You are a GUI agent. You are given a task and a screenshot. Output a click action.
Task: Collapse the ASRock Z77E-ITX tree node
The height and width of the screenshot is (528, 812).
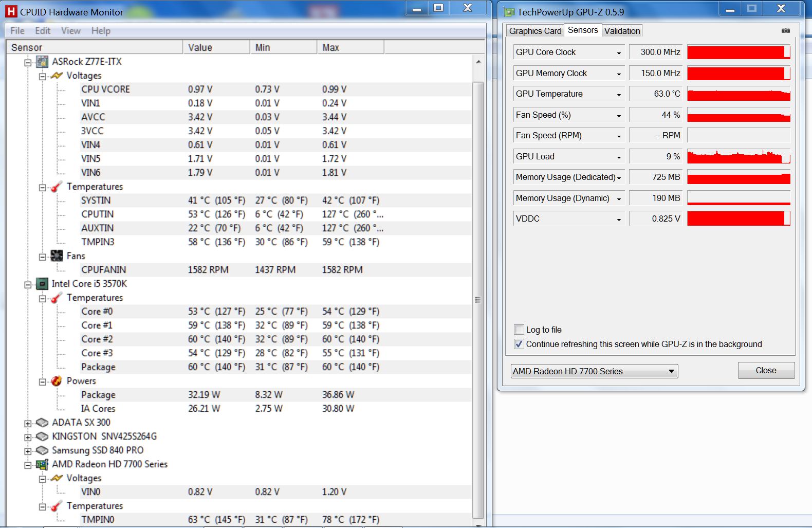(28, 62)
